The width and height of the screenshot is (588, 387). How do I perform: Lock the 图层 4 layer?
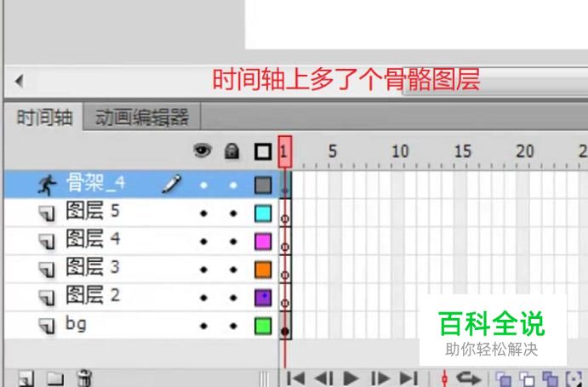click(233, 242)
